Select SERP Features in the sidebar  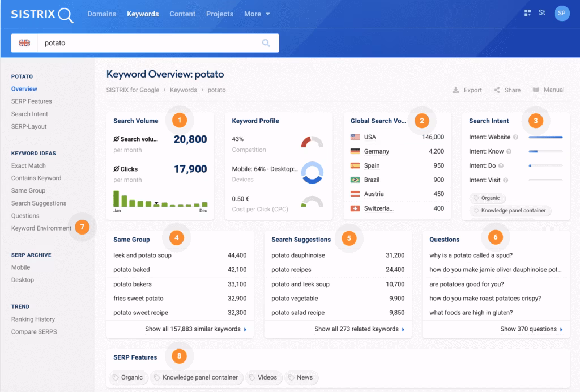click(31, 101)
